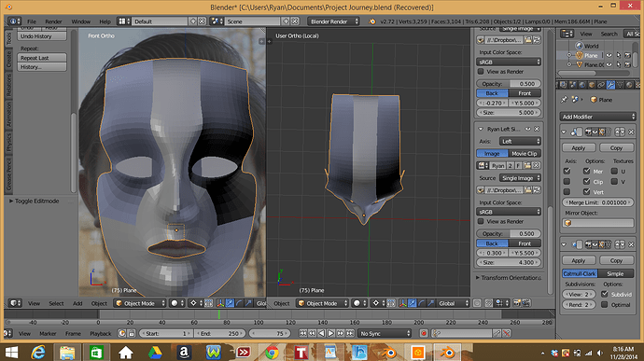
Task: Click the Blender logo icon beside version info
Action: tap(372, 21)
